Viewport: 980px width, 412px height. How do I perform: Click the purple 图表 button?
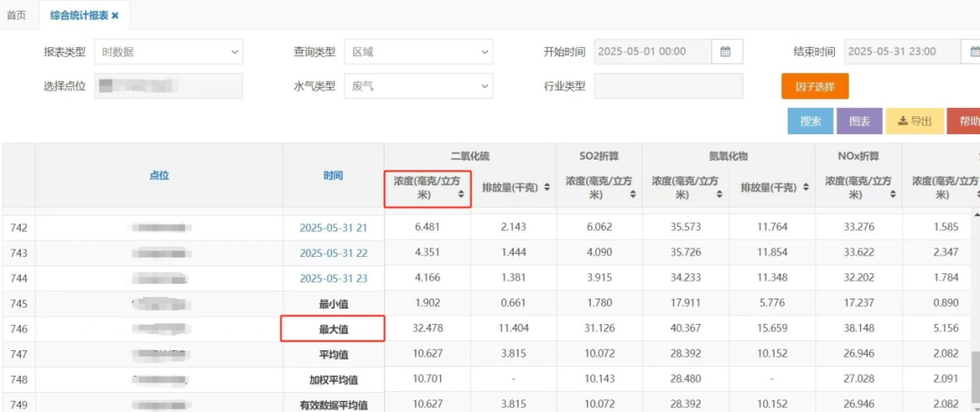(x=858, y=121)
